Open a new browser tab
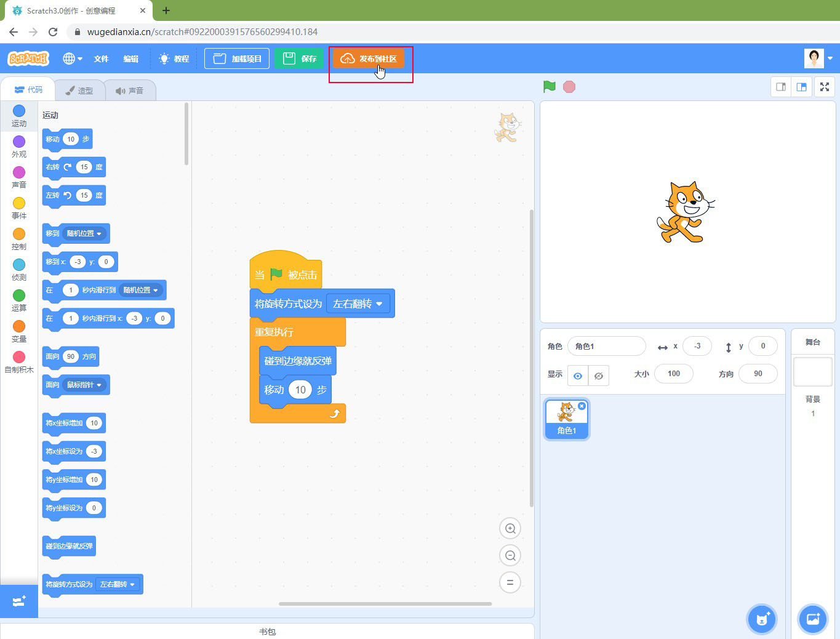840x639 pixels. [166, 10]
